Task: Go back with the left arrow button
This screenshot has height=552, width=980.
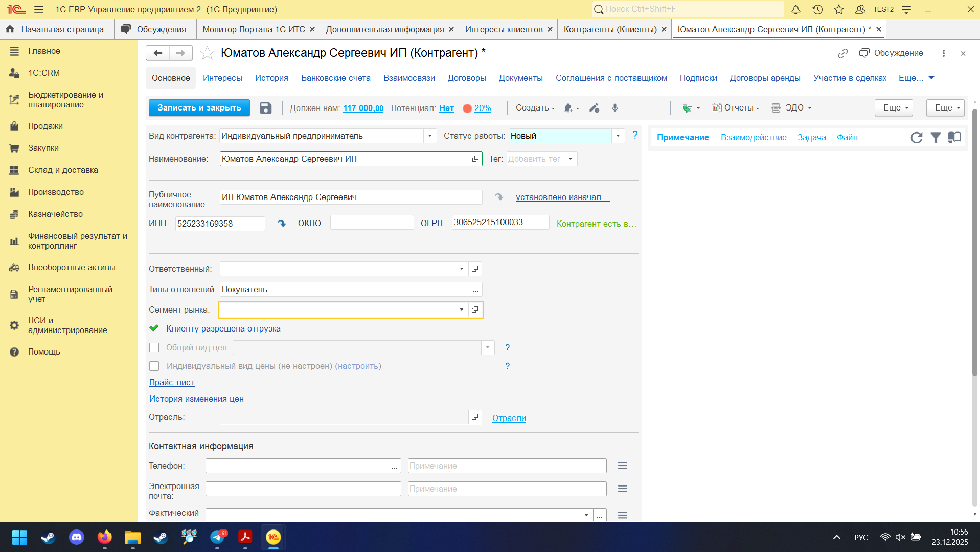Action: [x=157, y=53]
